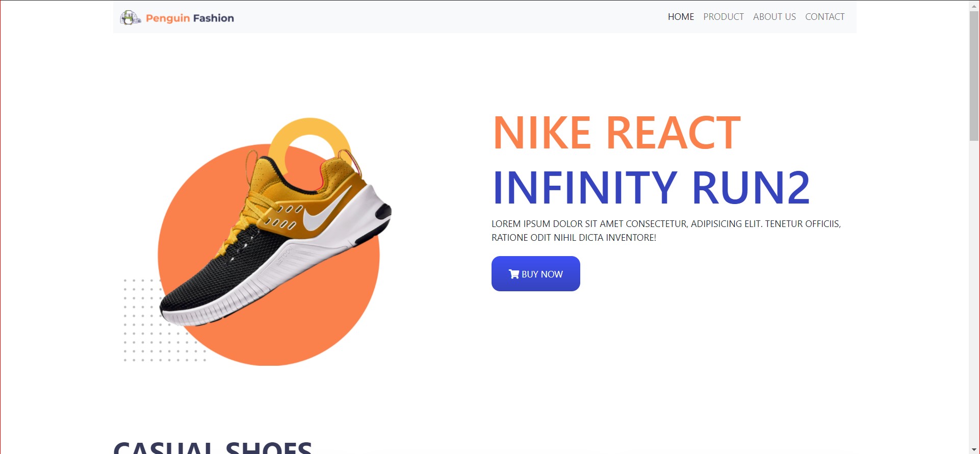Open the ABOUT US navigation link

pos(774,17)
